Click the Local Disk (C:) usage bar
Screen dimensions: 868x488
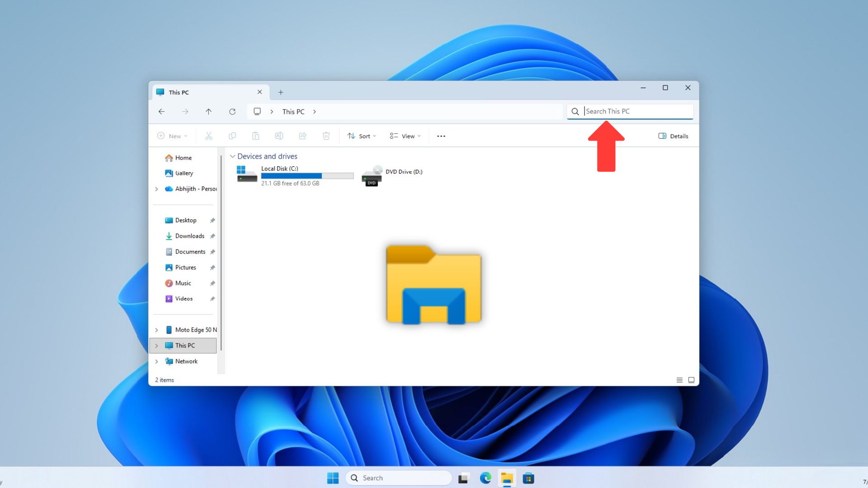pyautogui.click(x=307, y=176)
